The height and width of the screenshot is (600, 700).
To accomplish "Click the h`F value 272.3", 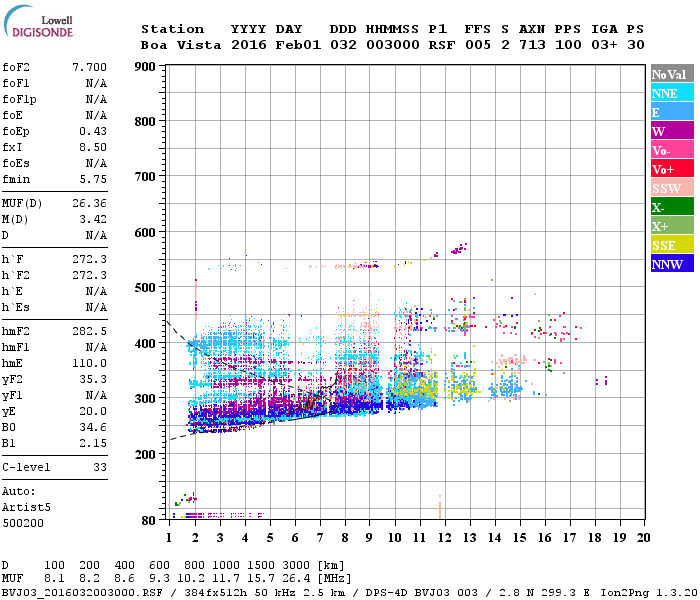I will coord(89,259).
